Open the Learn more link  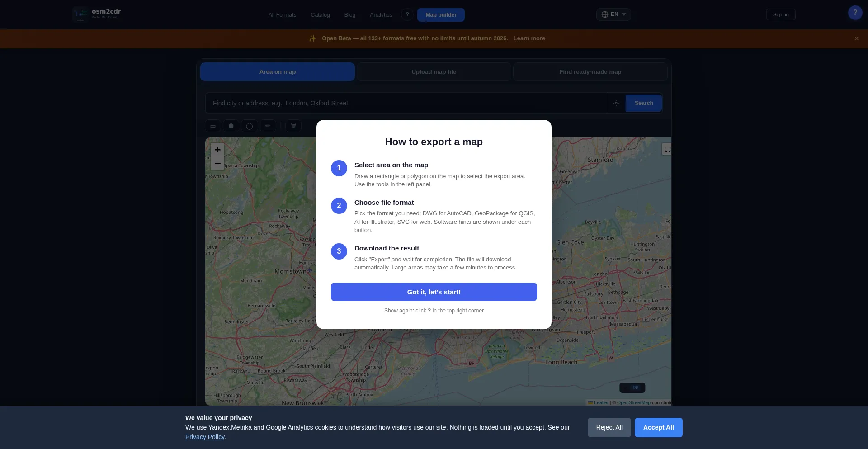pos(529,38)
